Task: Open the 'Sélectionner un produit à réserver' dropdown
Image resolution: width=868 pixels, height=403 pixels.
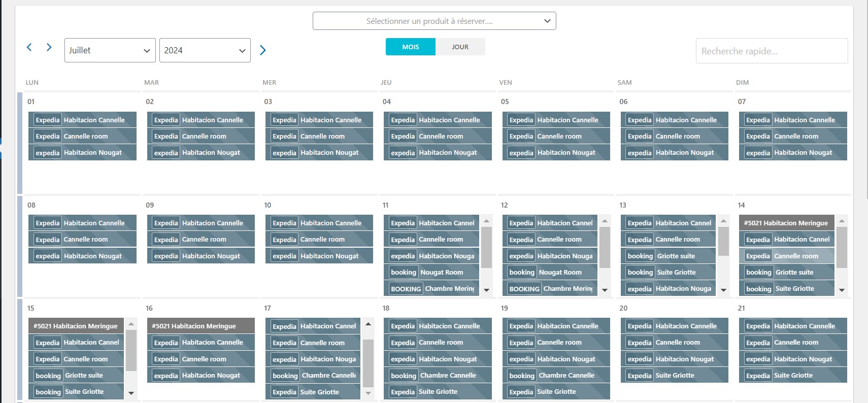Action: [x=435, y=21]
